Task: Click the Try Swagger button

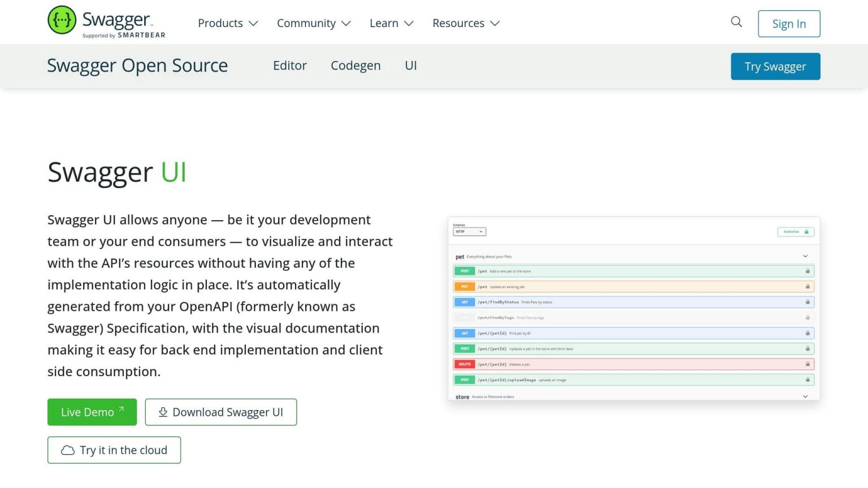Action: tap(775, 67)
